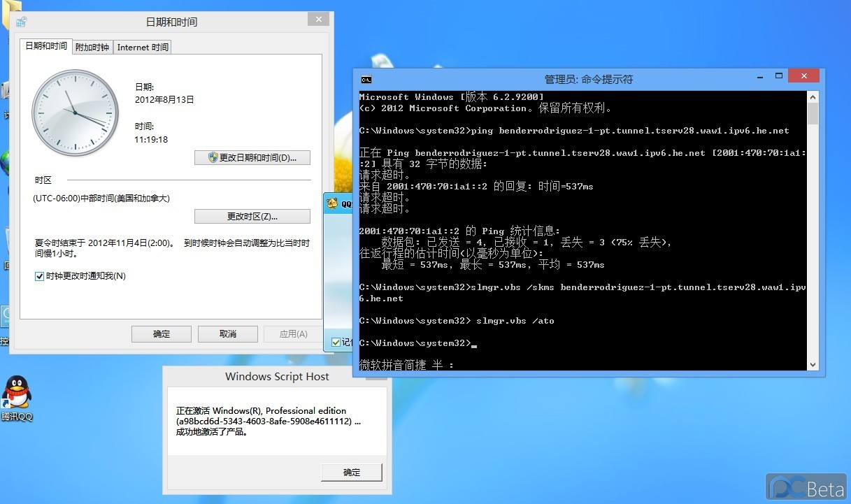Click the Windows Script Host title text
Image resolution: width=851 pixels, height=504 pixels.
(x=277, y=377)
